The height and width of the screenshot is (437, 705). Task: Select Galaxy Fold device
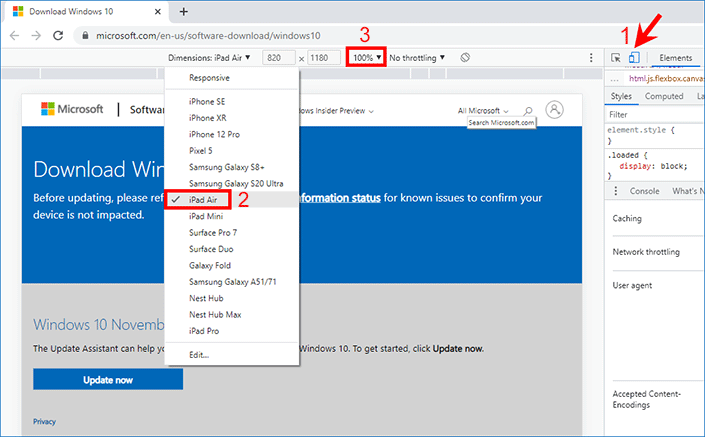coord(232,265)
